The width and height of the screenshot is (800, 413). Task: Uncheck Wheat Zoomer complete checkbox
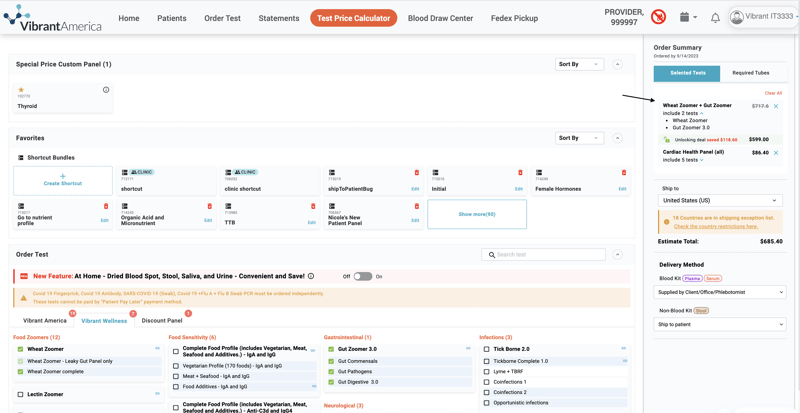pos(20,372)
